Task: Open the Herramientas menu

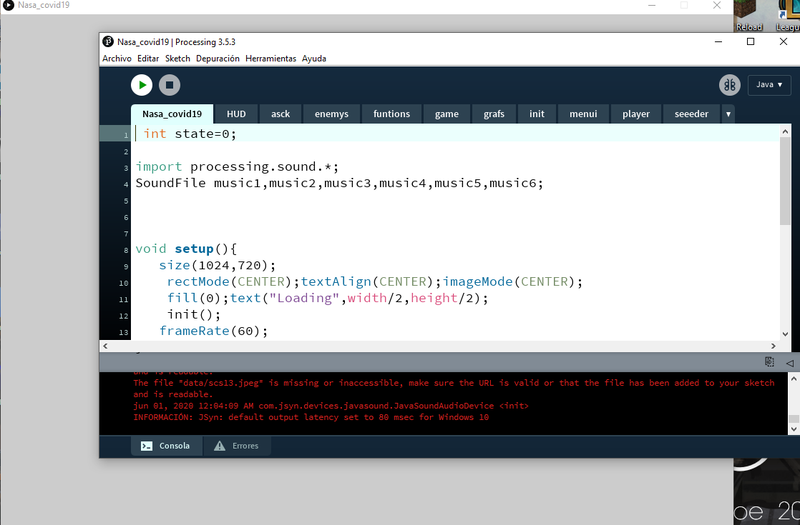Action: (270, 59)
